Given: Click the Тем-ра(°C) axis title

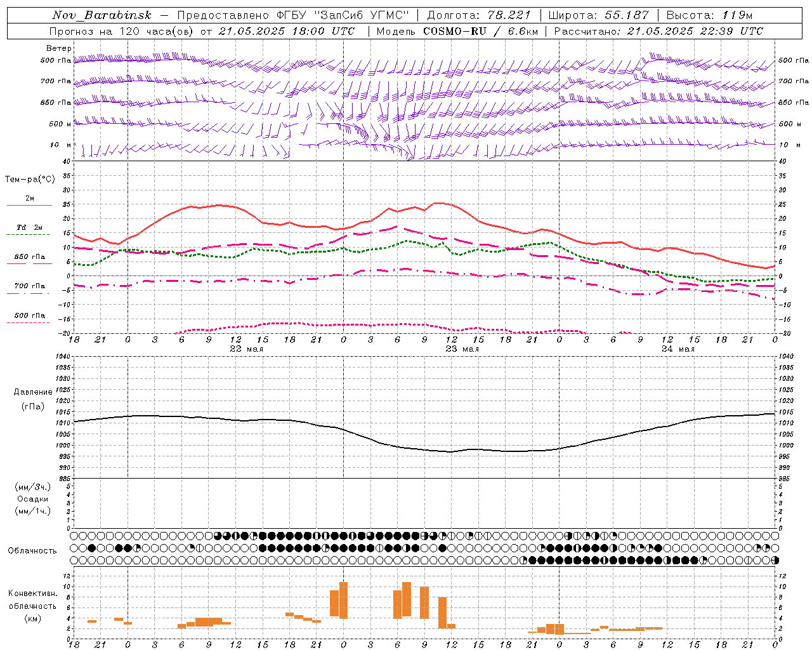Looking at the screenshot, I should pos(30,180).
